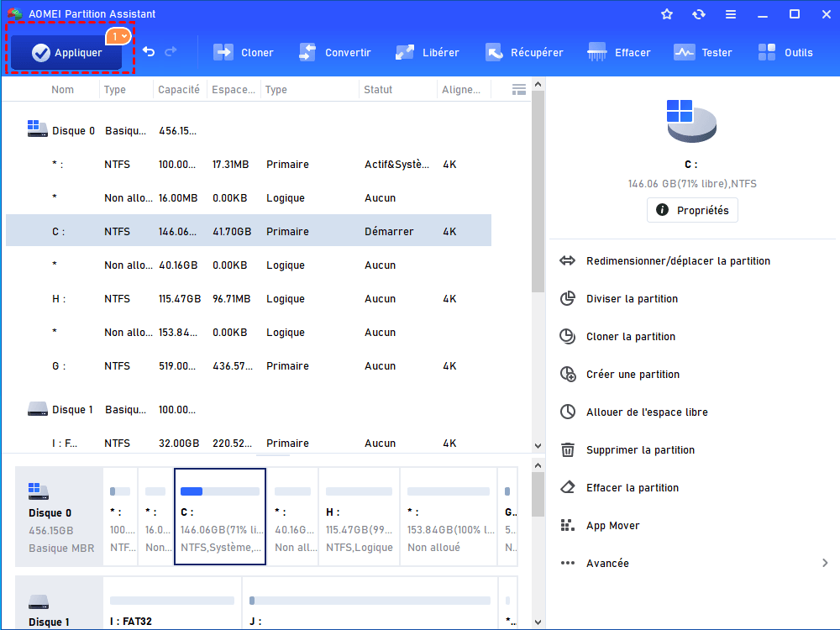
Task: Click the resize arrows icon beside Redimensionner/déplacer la partition
Action: click(567, 261)
